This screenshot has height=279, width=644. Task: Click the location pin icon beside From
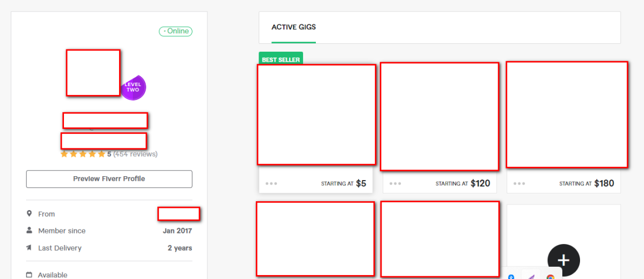[x=29, y=214]
